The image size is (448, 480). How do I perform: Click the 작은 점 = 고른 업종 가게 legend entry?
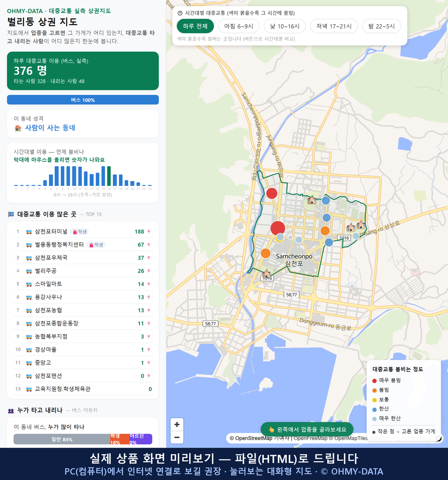(403, 431)
